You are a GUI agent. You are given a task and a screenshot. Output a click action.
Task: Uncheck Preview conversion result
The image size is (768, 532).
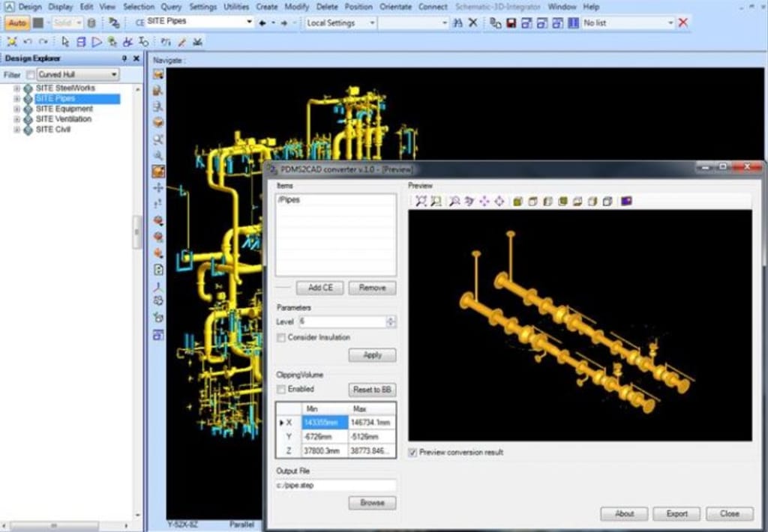coord(412,452)
